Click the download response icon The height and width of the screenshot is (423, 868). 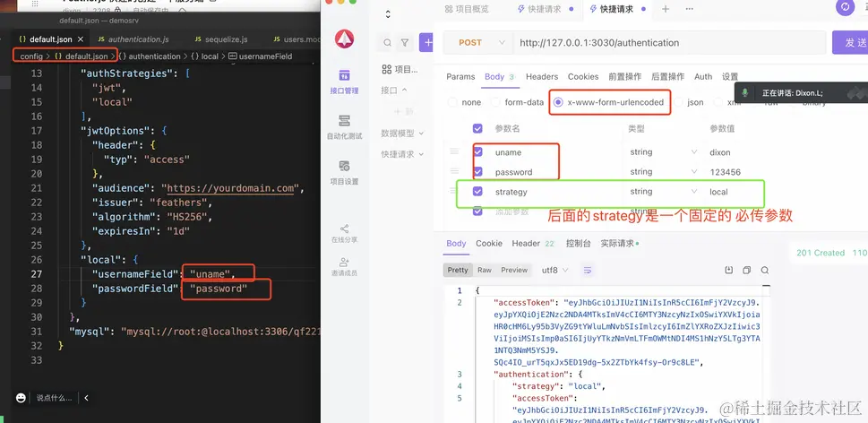728,270
